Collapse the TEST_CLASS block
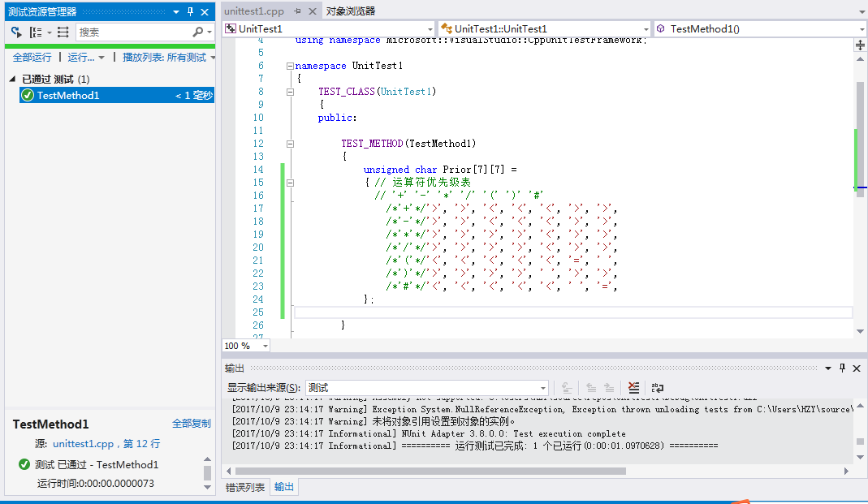 290,92
